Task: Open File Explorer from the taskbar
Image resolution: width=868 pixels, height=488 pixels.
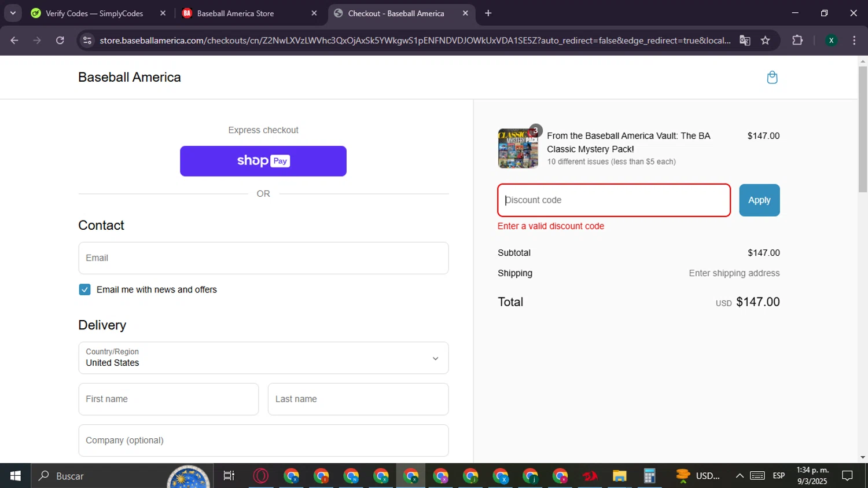Action: click(620, 476)
